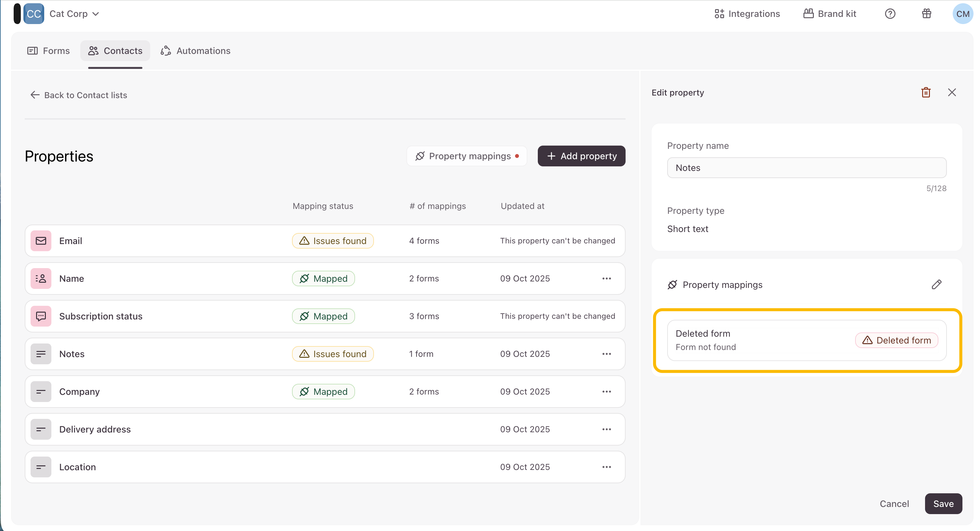Switch to the Automations tab
The height and width of the screenshot is (531, 980).
pos(195,51)
